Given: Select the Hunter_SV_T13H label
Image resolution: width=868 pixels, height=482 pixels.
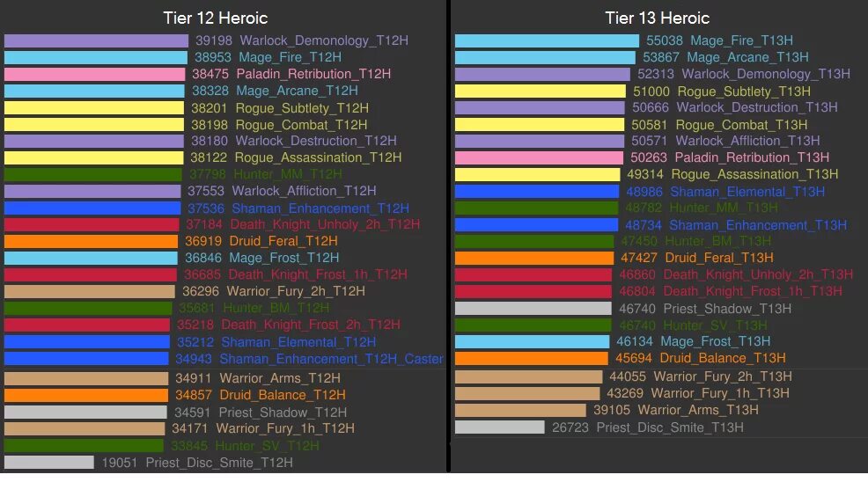Looking at the screenshot, I should [715, 325].
